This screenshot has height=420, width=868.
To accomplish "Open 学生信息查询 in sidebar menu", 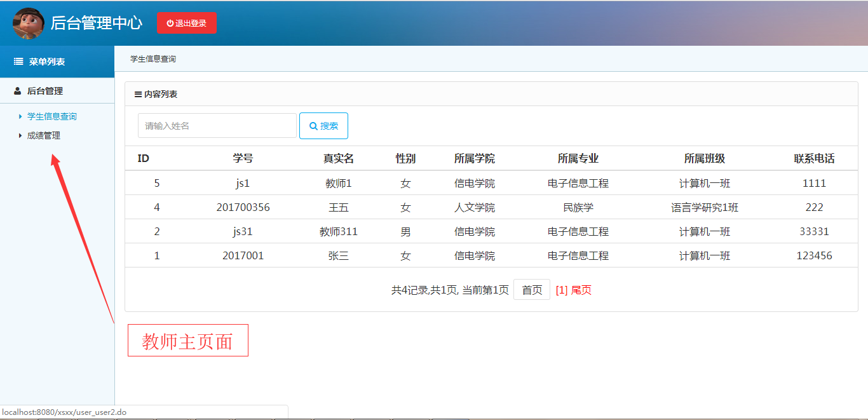I will pos(52,116).
